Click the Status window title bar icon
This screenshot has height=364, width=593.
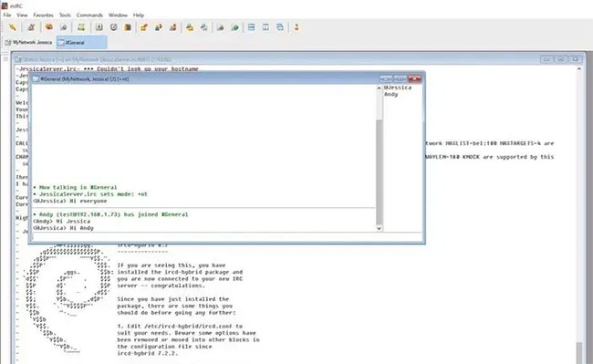(x=18, y=59)
